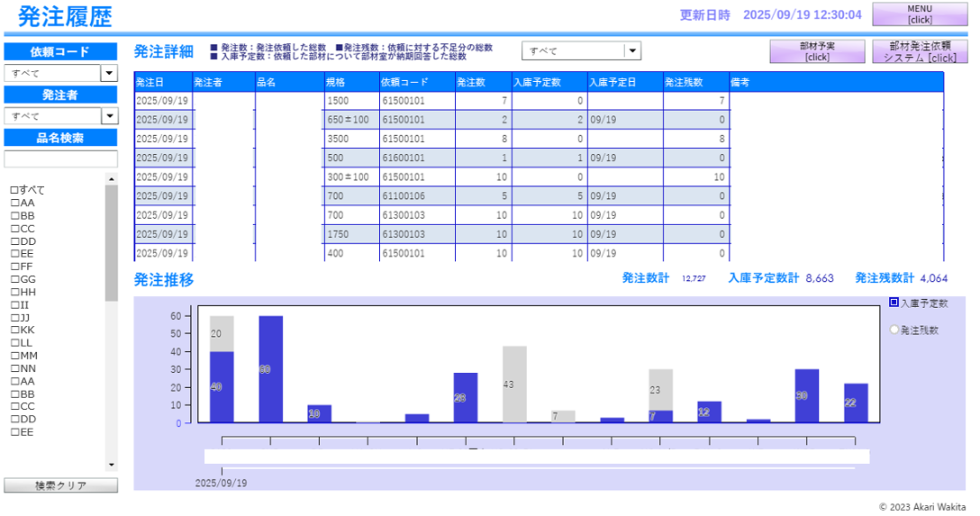Click the blue chart bar labeled 12
The height and width of the screenshot is (516, 980).
click(x=710, y=412)
